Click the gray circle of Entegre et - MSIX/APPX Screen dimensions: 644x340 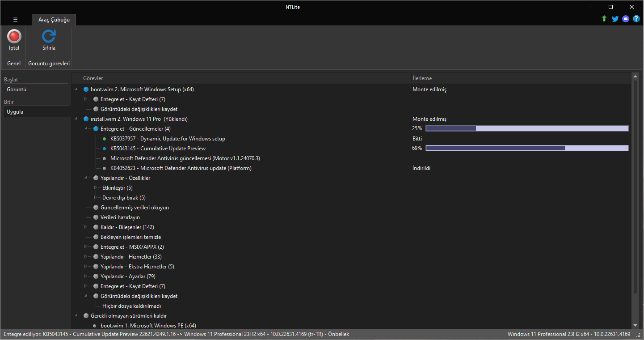[x=96, y=247]
